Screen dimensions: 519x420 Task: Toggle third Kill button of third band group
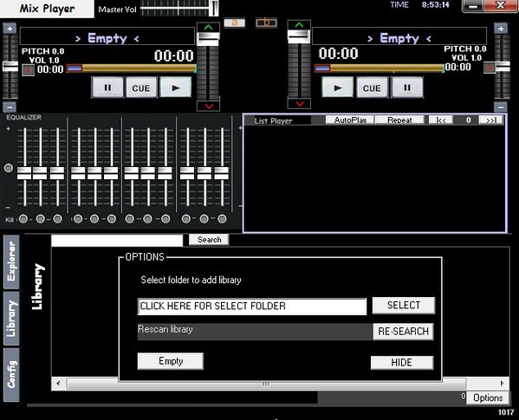(x=165, y=218)
